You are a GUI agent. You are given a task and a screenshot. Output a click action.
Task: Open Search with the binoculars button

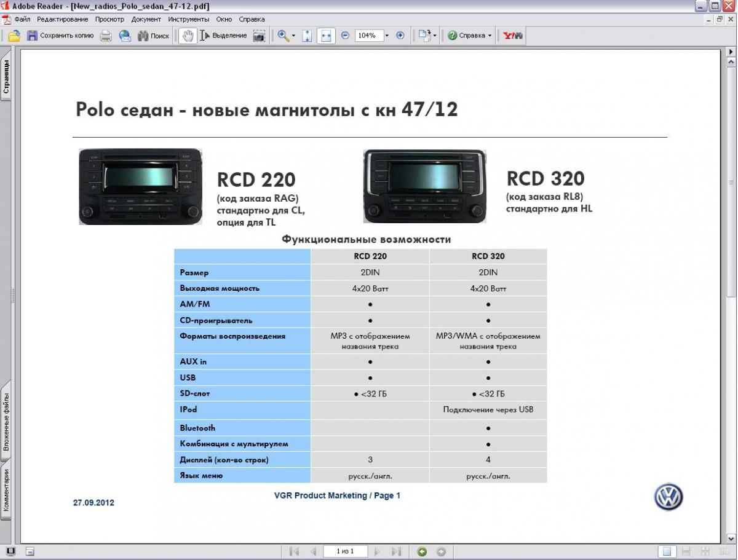pos(153,36)
